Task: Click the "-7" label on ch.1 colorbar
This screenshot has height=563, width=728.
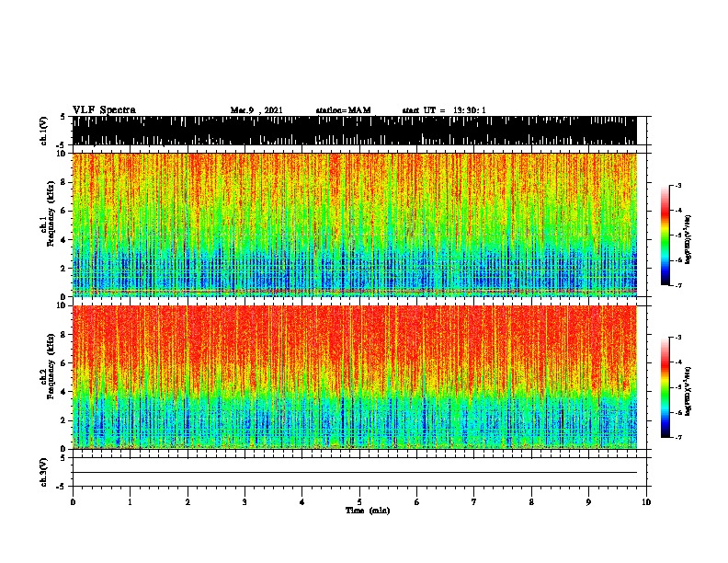Action: 677,285
